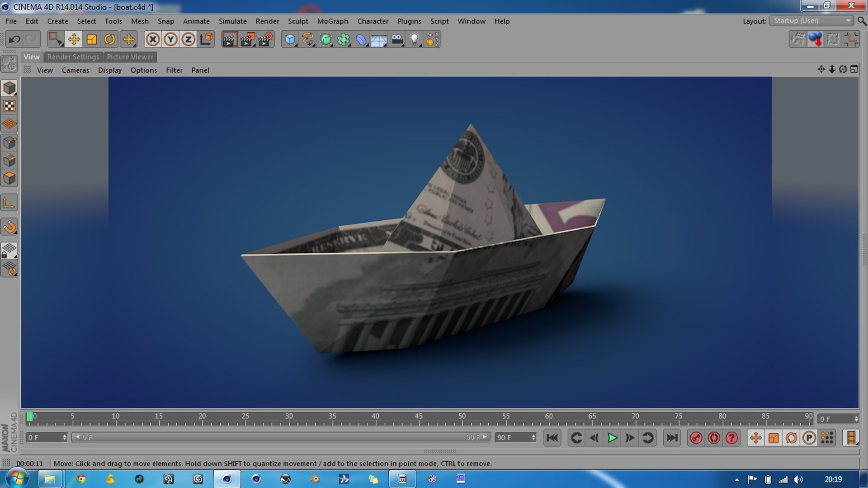This screenshot has width=868, height=488.
Task: Open Chrome from the taskbar
Action: (80, 479)
